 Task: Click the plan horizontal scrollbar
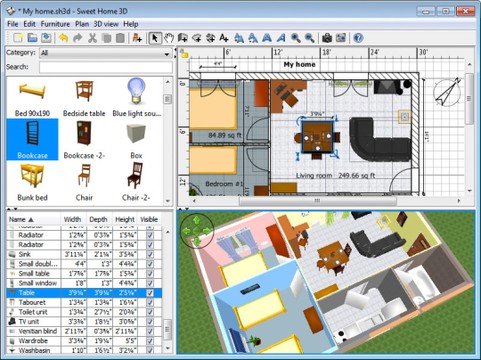[318, 201]
